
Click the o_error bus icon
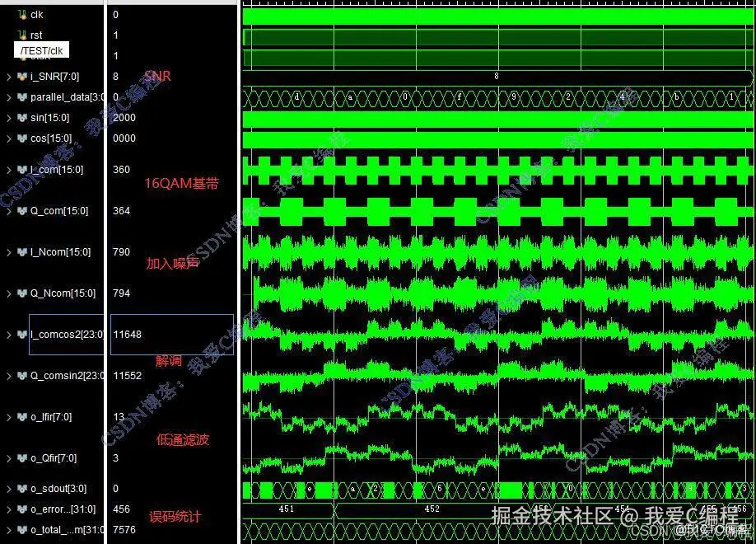click(22, 509)
